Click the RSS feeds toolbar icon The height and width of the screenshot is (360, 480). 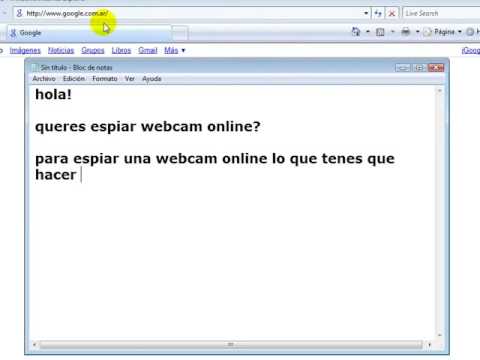(x=380, y=32)
